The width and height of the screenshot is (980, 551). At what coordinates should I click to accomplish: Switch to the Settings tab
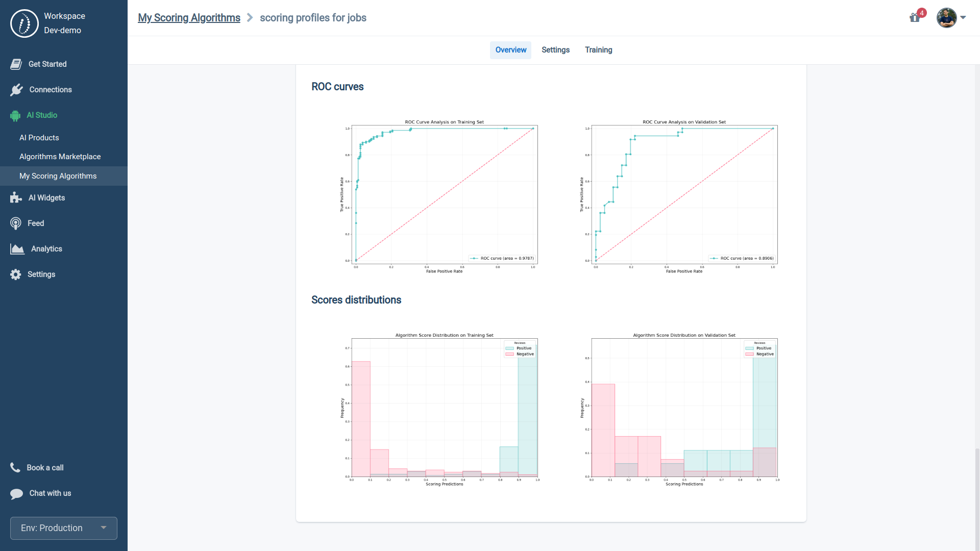pos(555,50)
